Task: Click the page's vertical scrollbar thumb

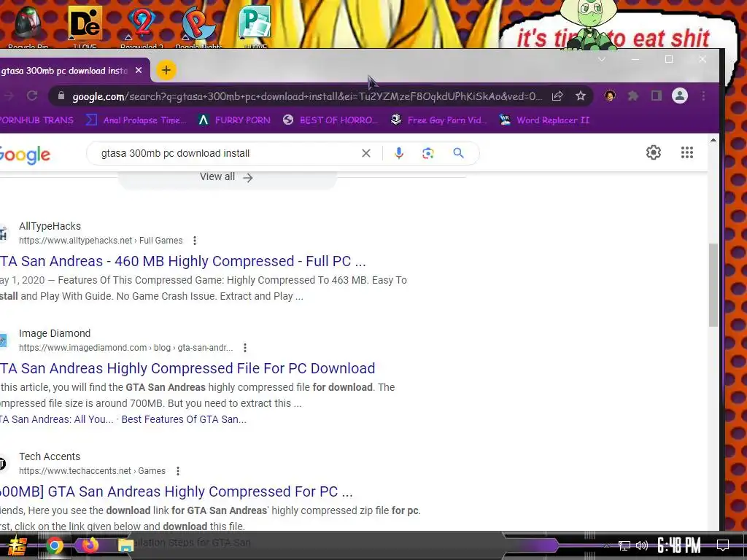Action: [713, 285]
